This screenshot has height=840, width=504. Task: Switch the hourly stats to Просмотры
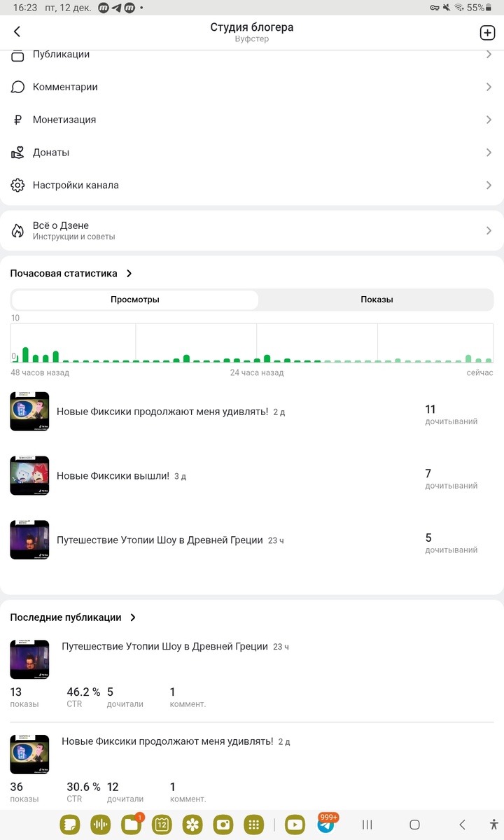[135, 300]
